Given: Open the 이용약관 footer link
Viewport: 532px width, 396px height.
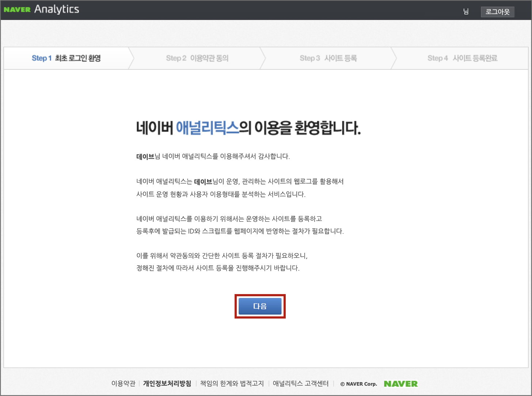Looking at the screenshot, I should click(x=123, y=384).
